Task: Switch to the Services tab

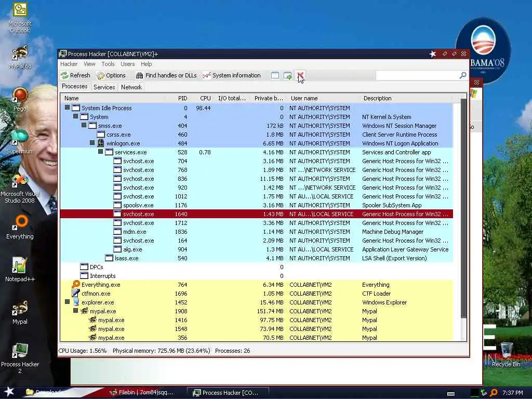Action: coord(104,87)
